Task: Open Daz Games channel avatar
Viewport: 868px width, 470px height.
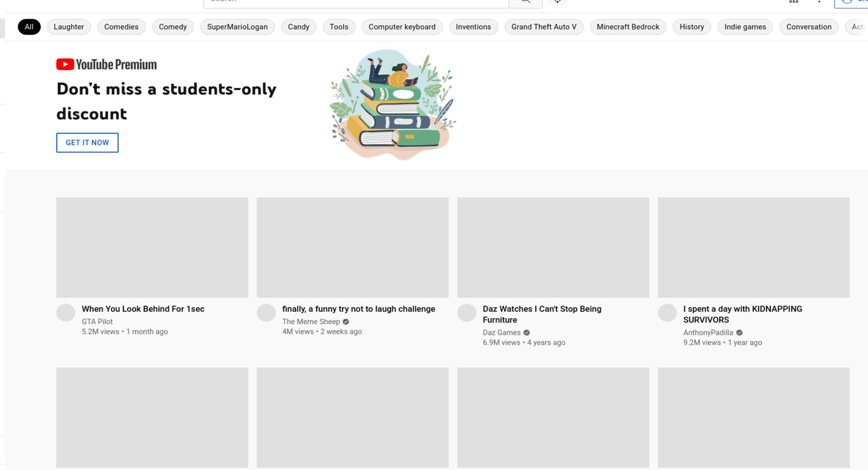Action: click(467, 312)
